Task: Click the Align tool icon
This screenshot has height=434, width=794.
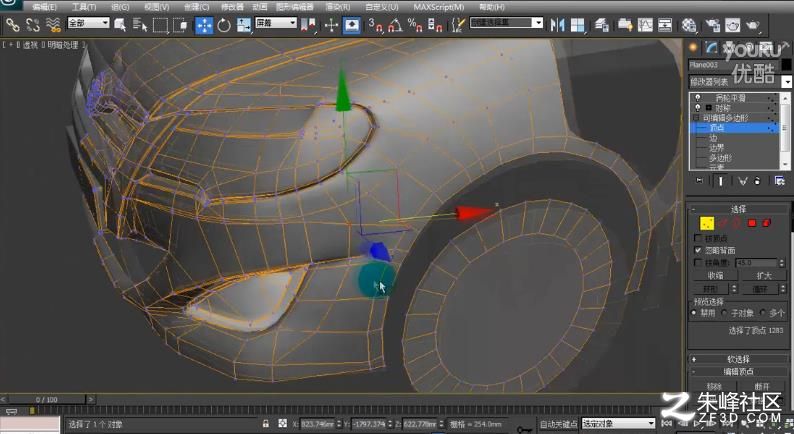Action: (577, 25)
